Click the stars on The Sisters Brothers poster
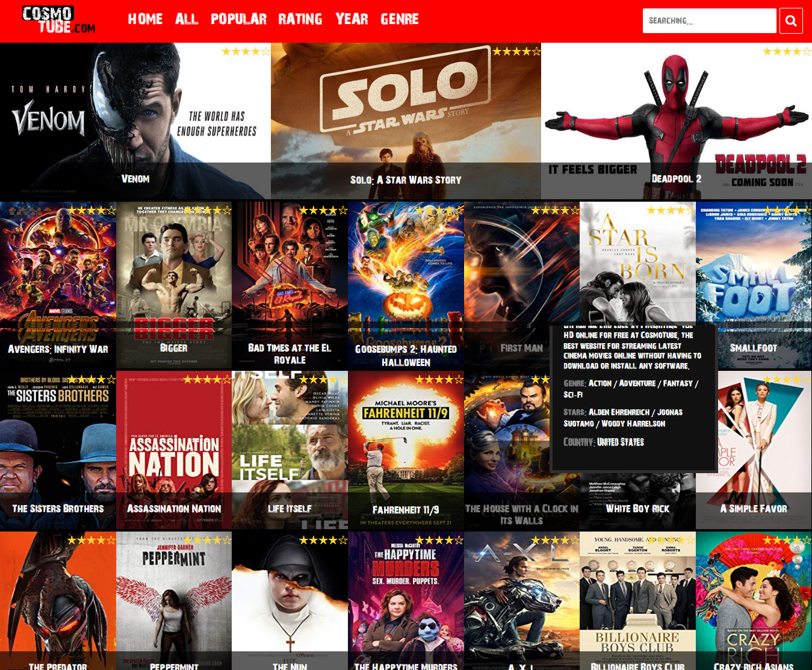The width and height of the screenshot is (812, 670). (91, 380)
